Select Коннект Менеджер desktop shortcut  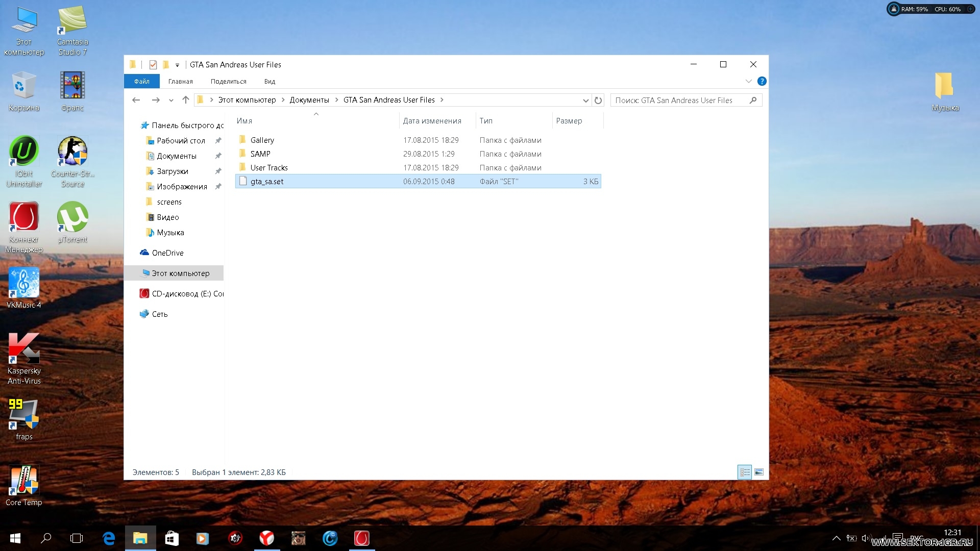pyautogui.click(x=23, y=228)
